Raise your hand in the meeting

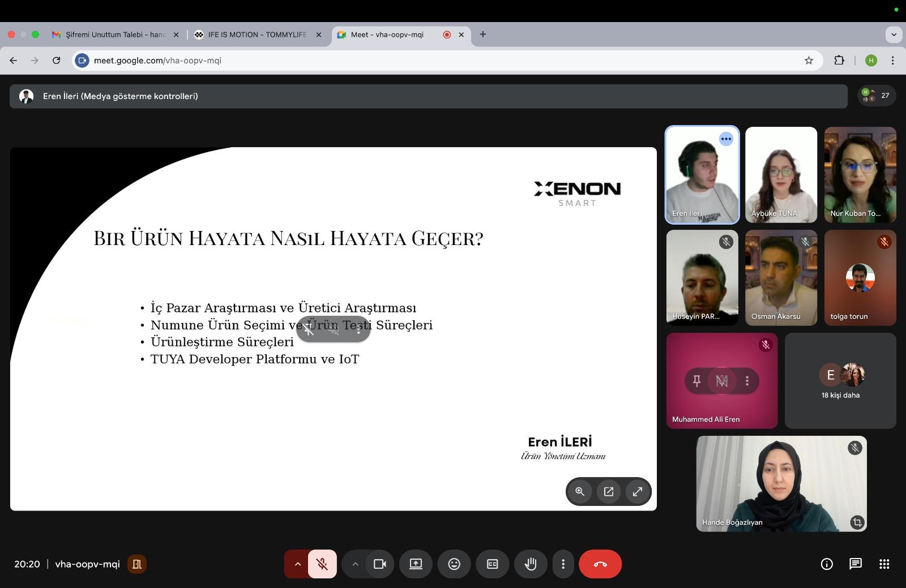coord(531,564)
